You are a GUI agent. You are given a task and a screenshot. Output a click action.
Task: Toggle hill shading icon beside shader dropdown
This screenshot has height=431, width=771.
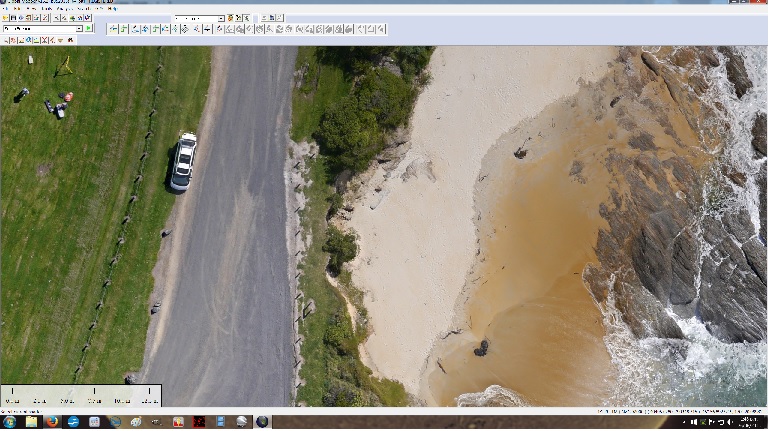coord(231,18)
